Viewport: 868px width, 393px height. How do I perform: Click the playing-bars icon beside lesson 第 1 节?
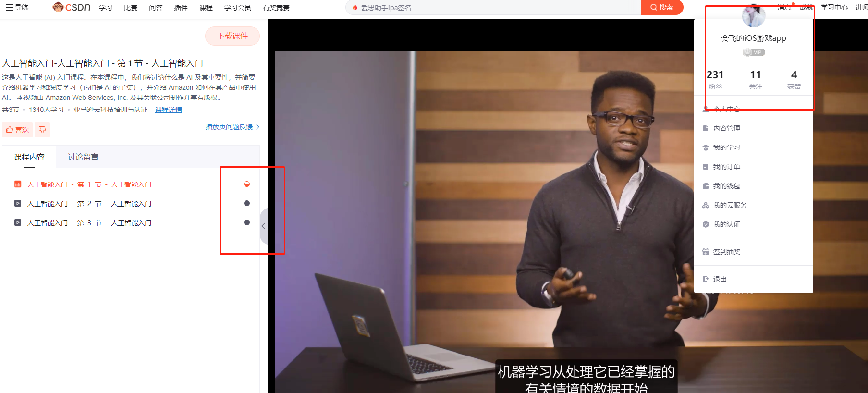(x=18, y=184)
